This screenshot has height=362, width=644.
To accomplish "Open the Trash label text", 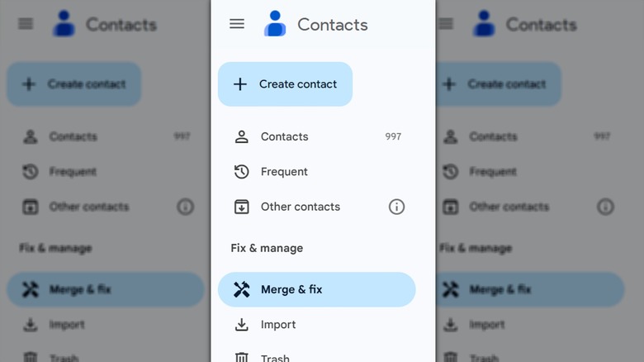I will click(x=275, y=358).
